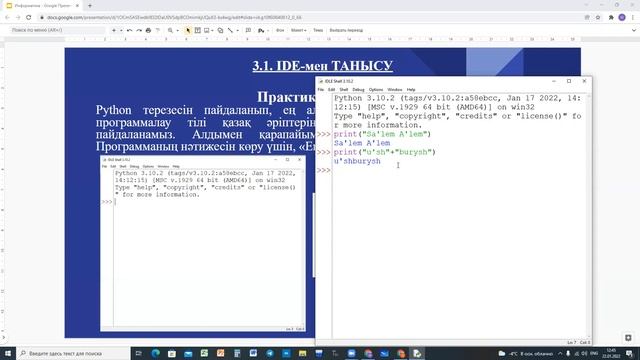This screenshot has width=640, height=360.
Task: Close the Google Slides browser tab
Action: [x=77, y=6]
